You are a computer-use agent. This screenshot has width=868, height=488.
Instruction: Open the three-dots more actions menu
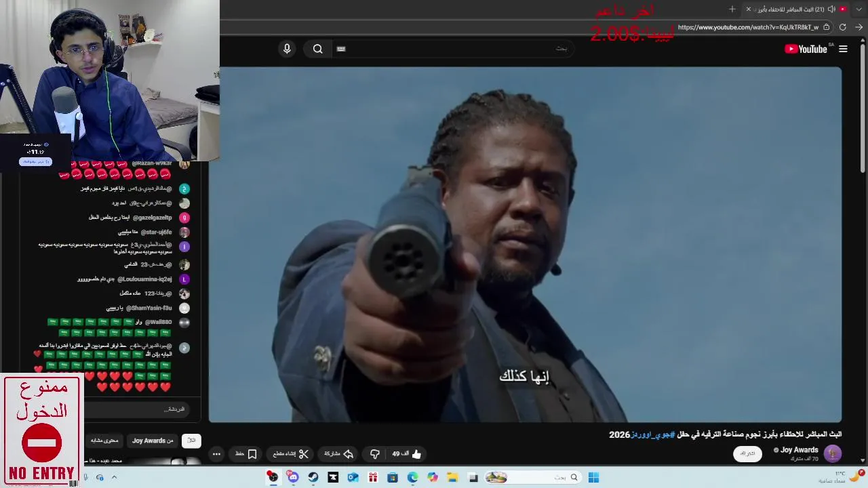216,454
